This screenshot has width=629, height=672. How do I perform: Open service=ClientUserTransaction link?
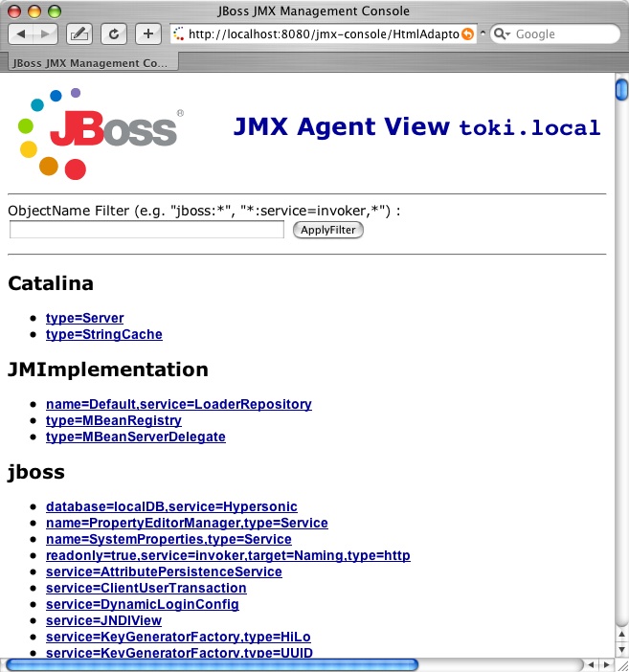(146, 588)
